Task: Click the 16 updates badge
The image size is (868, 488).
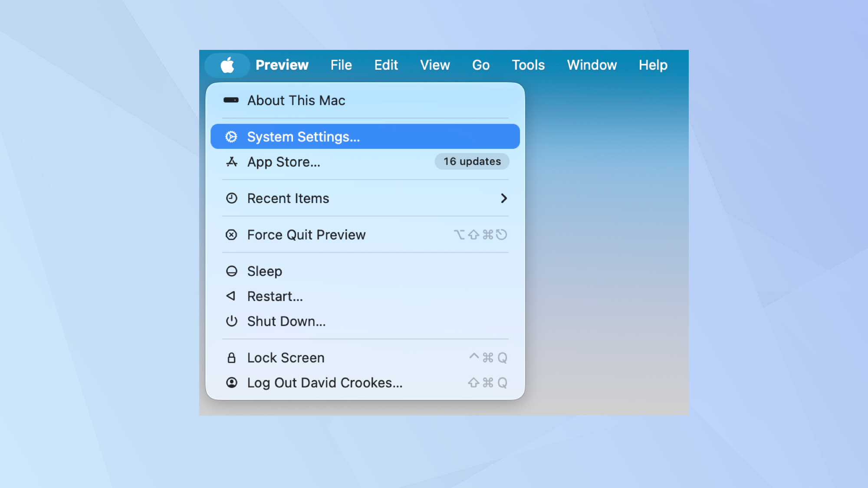Action: pyautogui.click(x=472, y=161)
